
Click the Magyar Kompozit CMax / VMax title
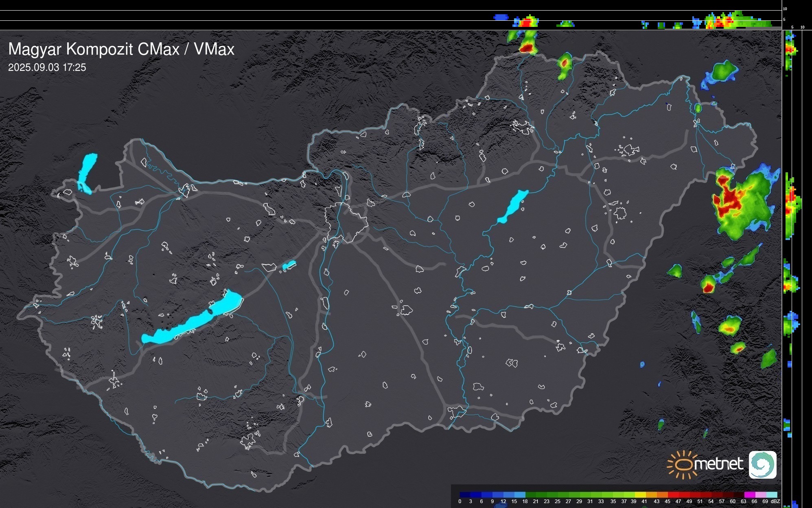tap(121, 49)
